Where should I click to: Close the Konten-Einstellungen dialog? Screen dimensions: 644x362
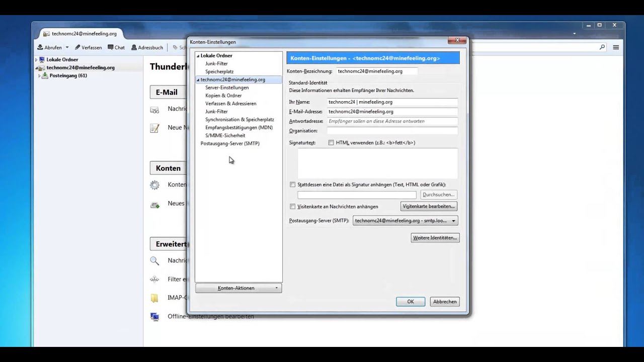tap(457, 40)
